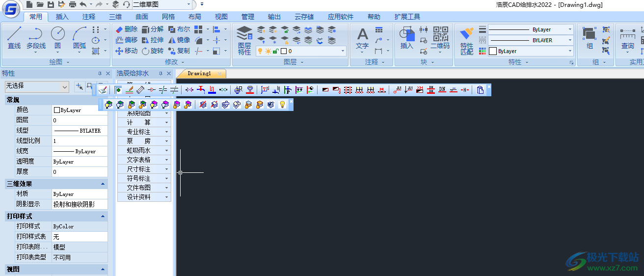Viewport: 644px width, 276px height.
Task: Click the clipboard icon on floating toolbar
Action: 480,90
